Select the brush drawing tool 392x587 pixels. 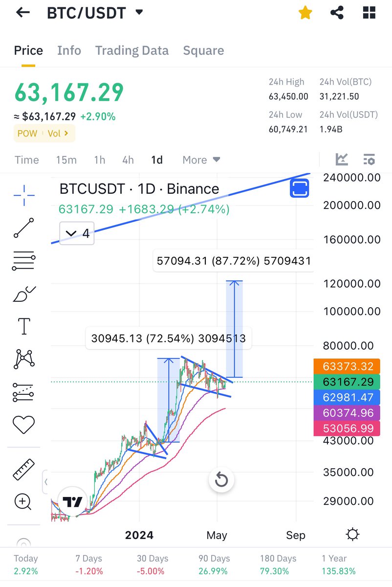[x=24, y=293]
